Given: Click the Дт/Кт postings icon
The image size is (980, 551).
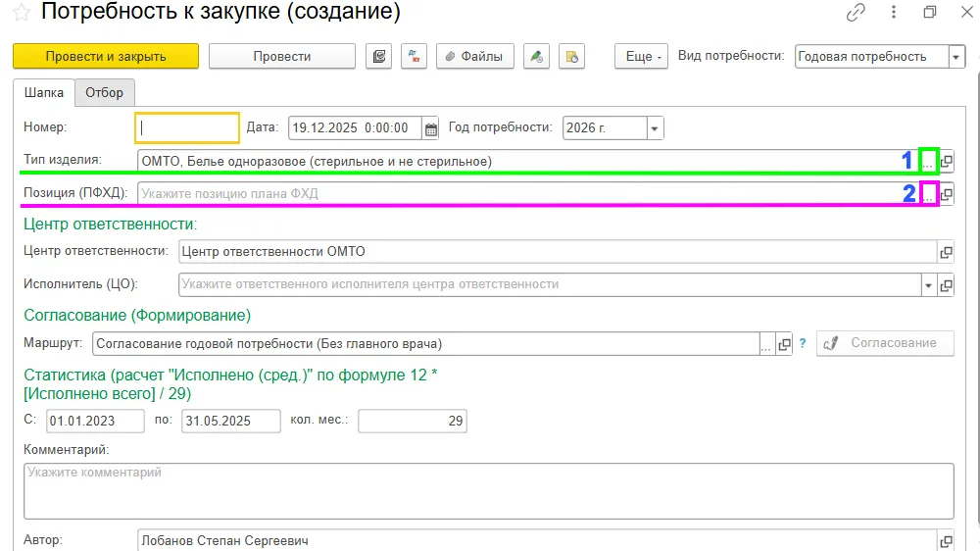Looking at the screenshot, I should [x=414, y=56].
